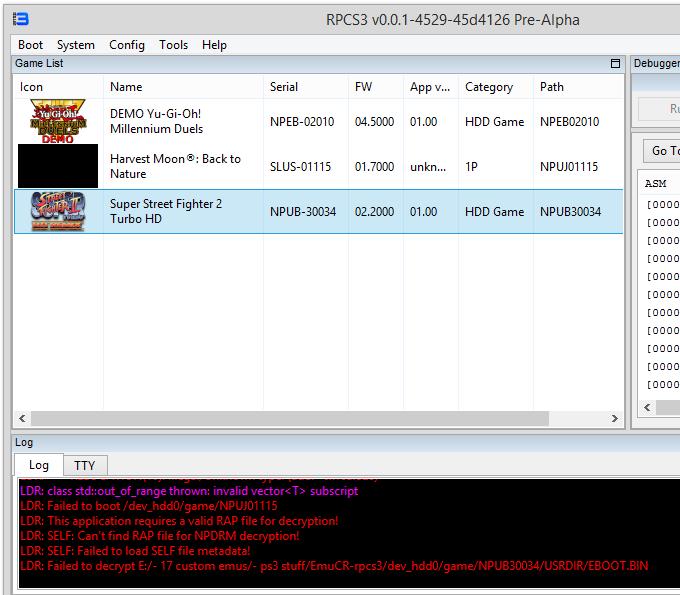This screenshot has height=595, width=680.
Task: Switch to the TTY tab
Action: point(85,466)
